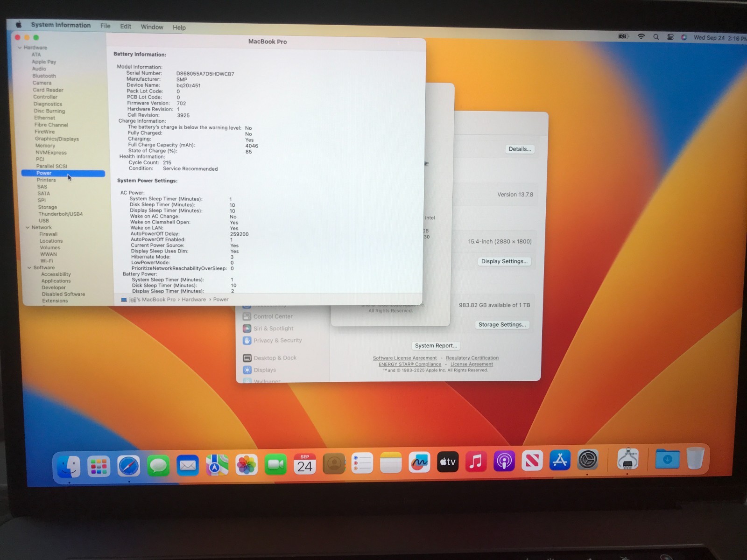Image resolution: width=747 pixels, height=560 pixels.
Task: Open System Settings gear icon in the Dock
Action: [x=588, y=460]
